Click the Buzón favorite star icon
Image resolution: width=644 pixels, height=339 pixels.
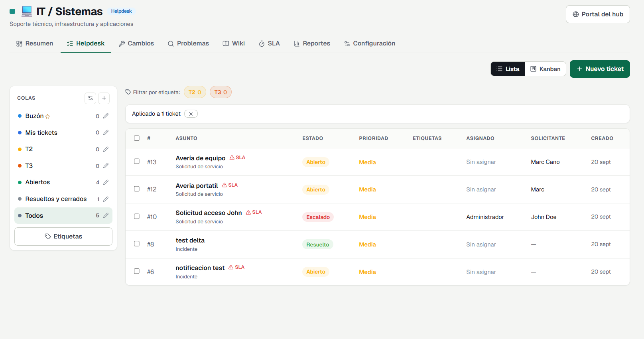[48, 116]
